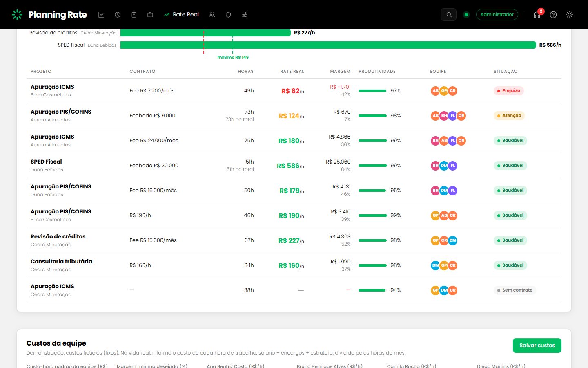Screen dimensions: 588x368
Task: Open the briefcase projects nav icon
Action: click(150, 15)
